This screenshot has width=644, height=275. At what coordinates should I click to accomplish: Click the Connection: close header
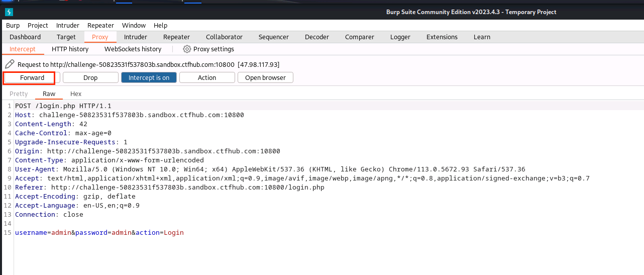49,214
